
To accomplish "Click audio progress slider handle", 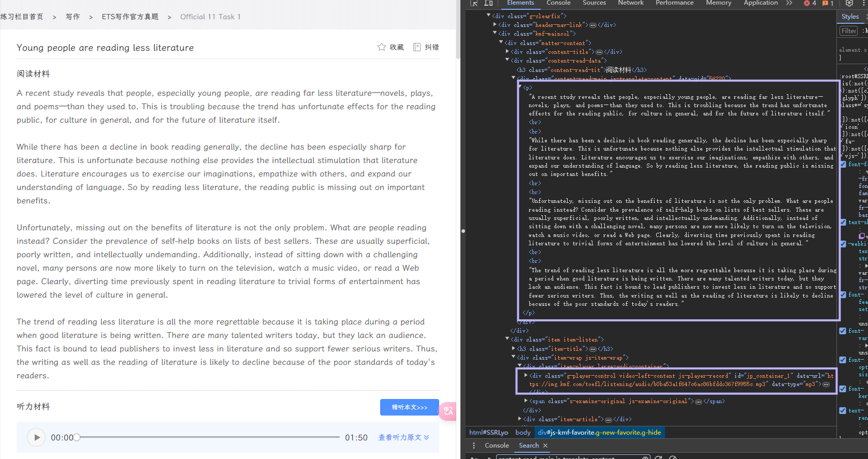I will [77, 437].
